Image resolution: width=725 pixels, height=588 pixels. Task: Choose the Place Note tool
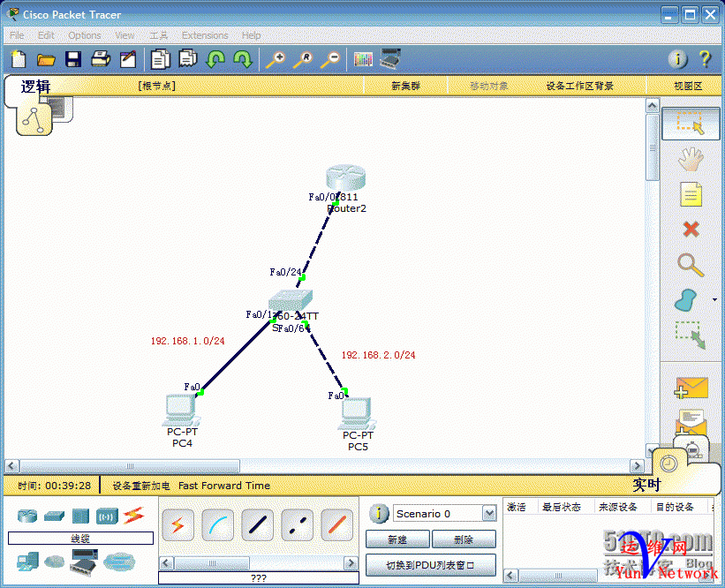pyautogui.click(x=691, y=194)
